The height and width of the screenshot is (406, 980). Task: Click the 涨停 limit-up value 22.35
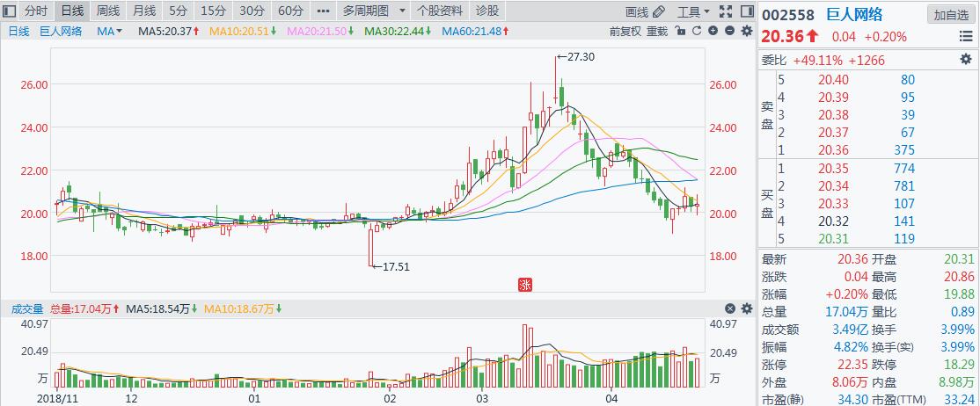click(853, 365)
